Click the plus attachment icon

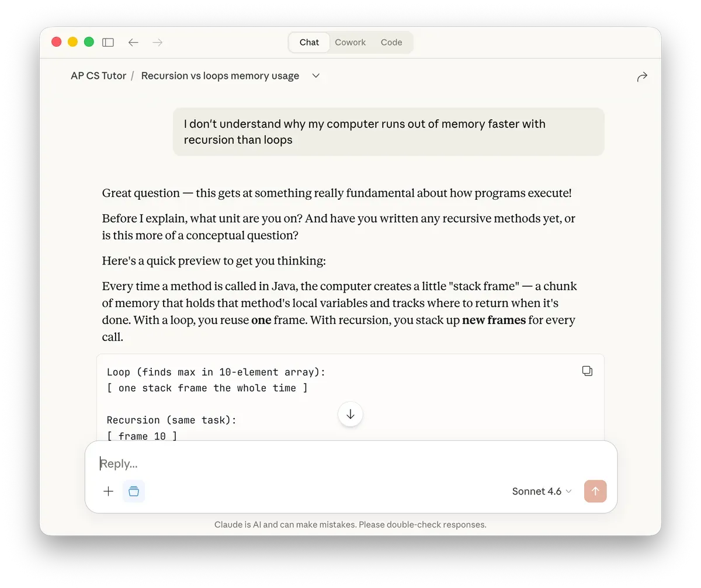click(108, 491)
